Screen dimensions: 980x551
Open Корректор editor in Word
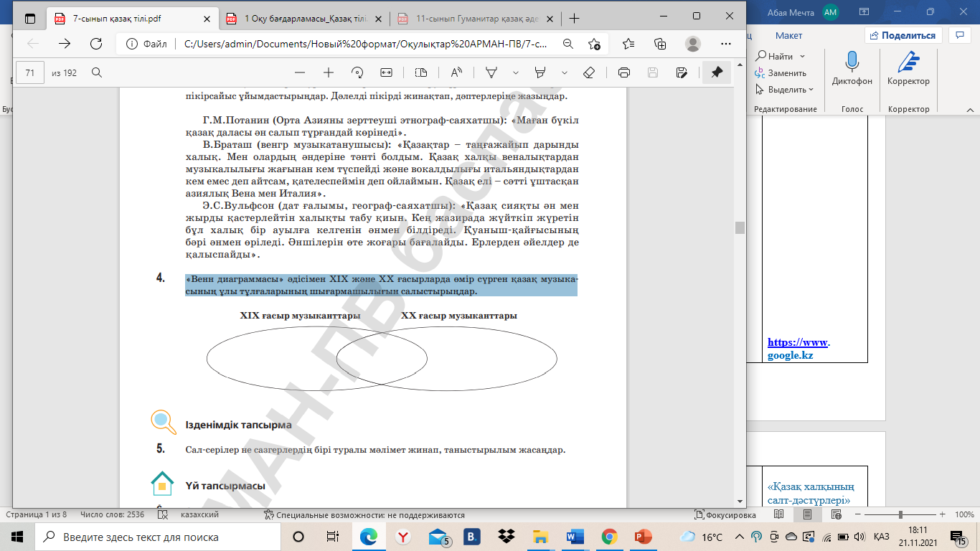pyautogui.click(x=908, y=69)
